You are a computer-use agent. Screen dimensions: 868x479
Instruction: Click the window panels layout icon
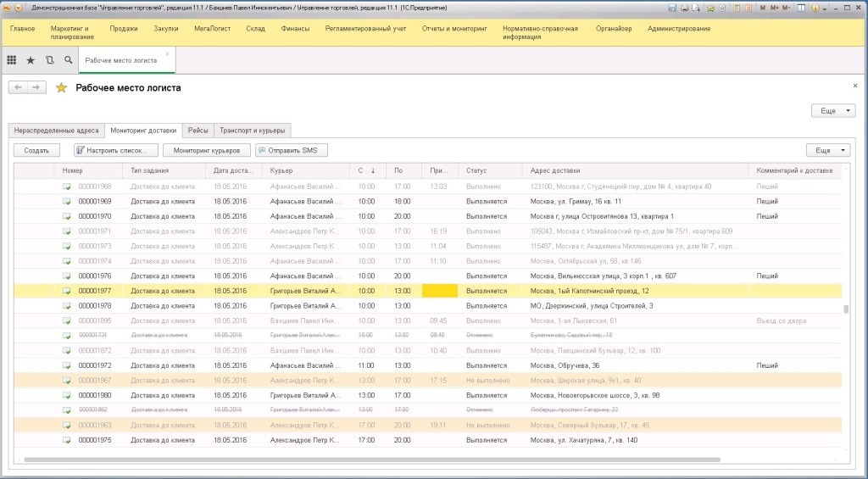801,8
